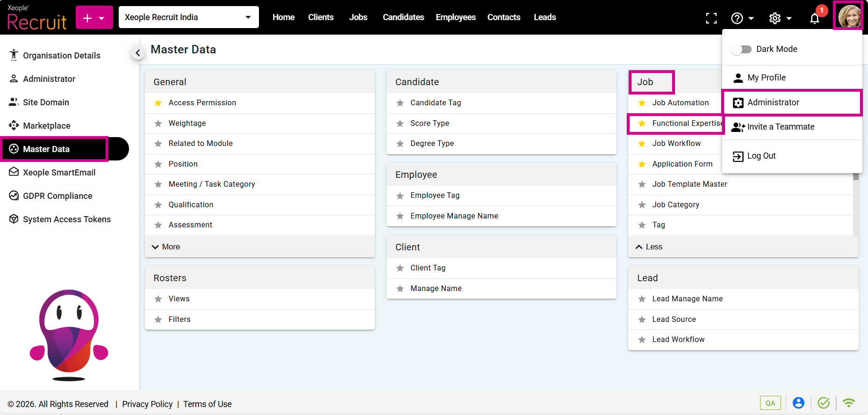Click the blue user icon in footer

pyautogui.click(x=798, y=403)
